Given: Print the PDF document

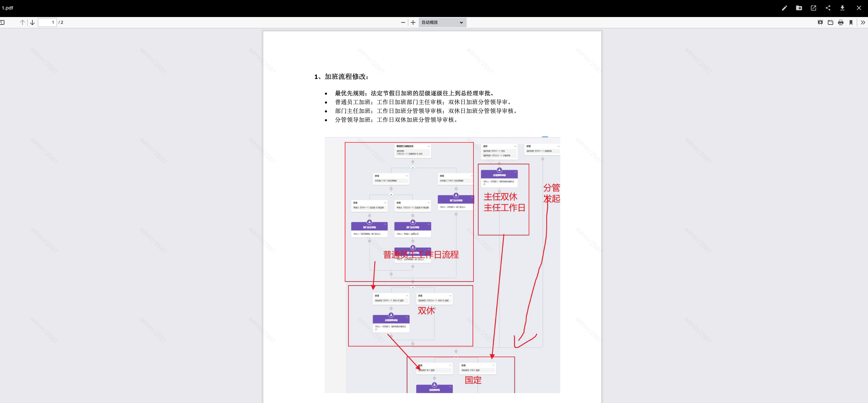Looking at the screenshot, I should coord(841,22).
